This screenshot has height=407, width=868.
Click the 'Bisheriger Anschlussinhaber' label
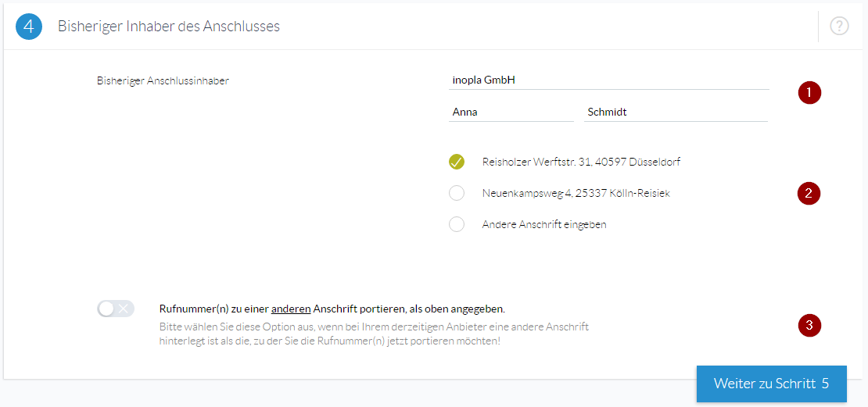163,80
